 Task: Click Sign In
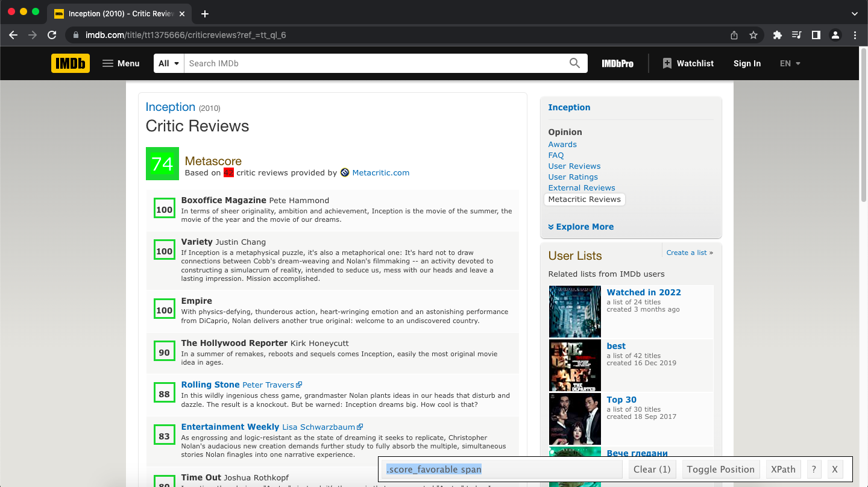[x=747, y=63]
